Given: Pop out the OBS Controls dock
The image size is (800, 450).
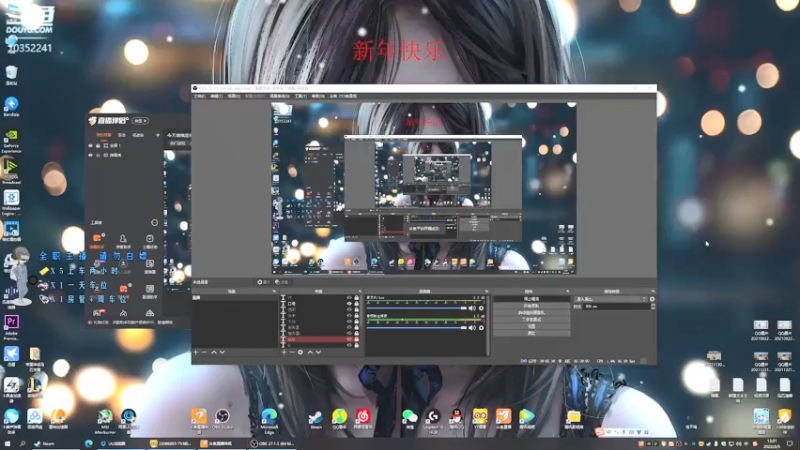Looking at the screenshot, I should coord(567,291).
